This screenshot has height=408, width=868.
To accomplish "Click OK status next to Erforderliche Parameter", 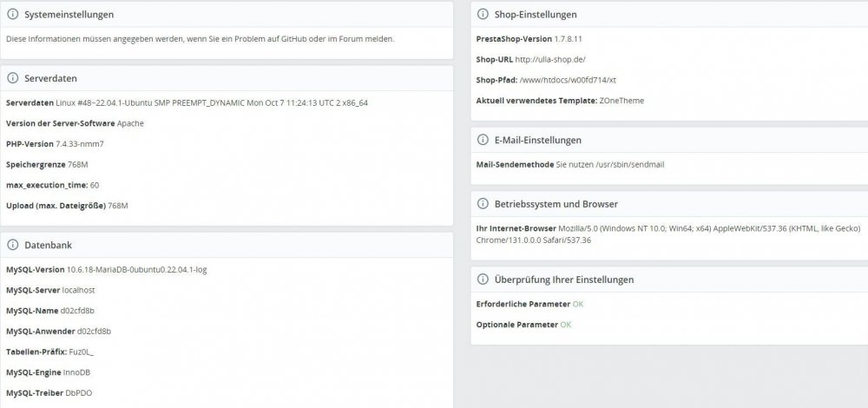I will tap(578, 304).
